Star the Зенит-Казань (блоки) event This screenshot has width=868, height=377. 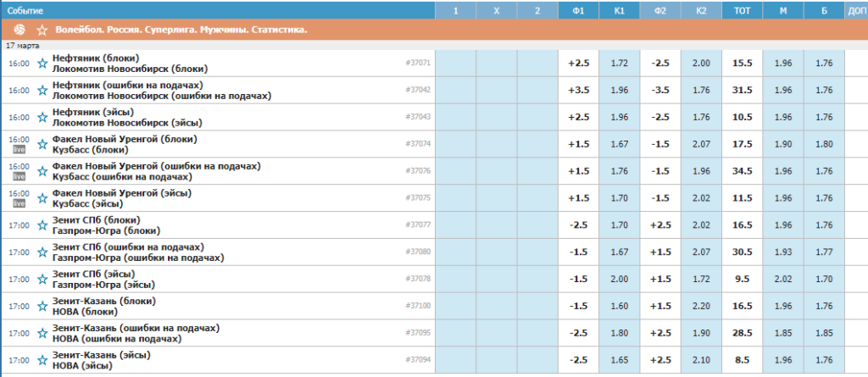point(42,306)
